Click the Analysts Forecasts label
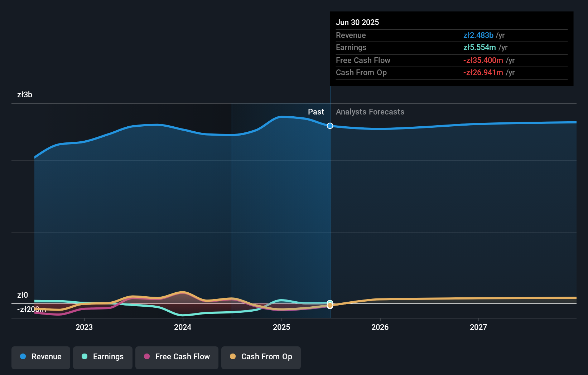Viewport: 588px width, 375px height. tap(370, 112)
